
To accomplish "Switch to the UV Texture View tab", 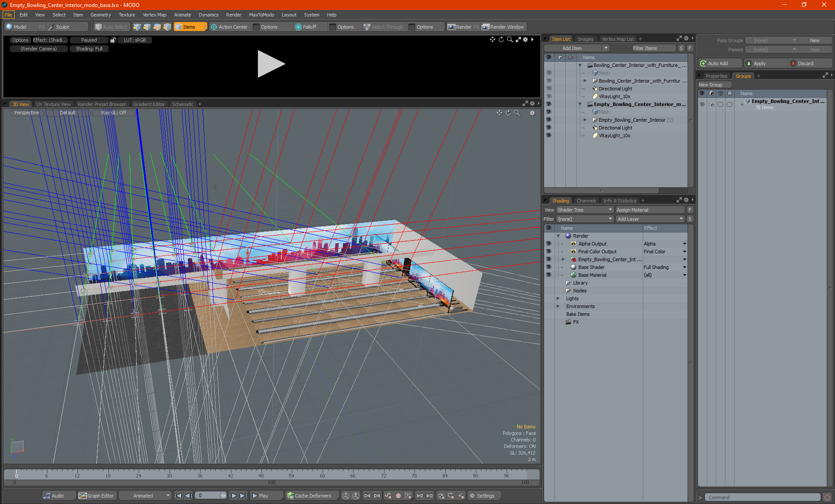I will 53,104.
